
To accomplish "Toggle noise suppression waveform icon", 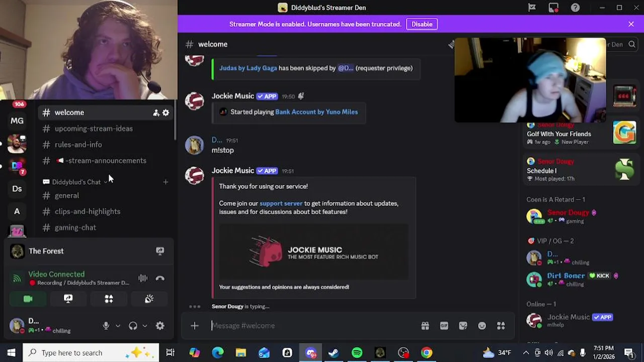I will click(x=143, y=278).
